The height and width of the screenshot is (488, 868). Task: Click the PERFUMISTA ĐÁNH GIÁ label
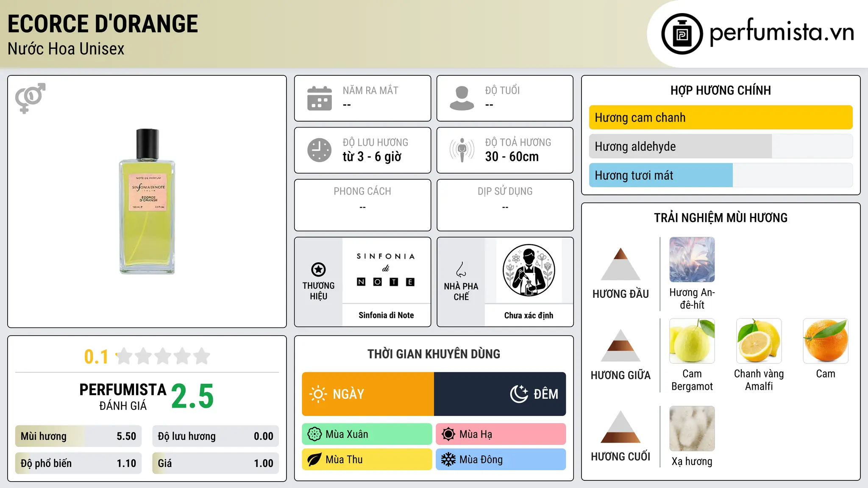pyautogui.click(x=123, y=396)
